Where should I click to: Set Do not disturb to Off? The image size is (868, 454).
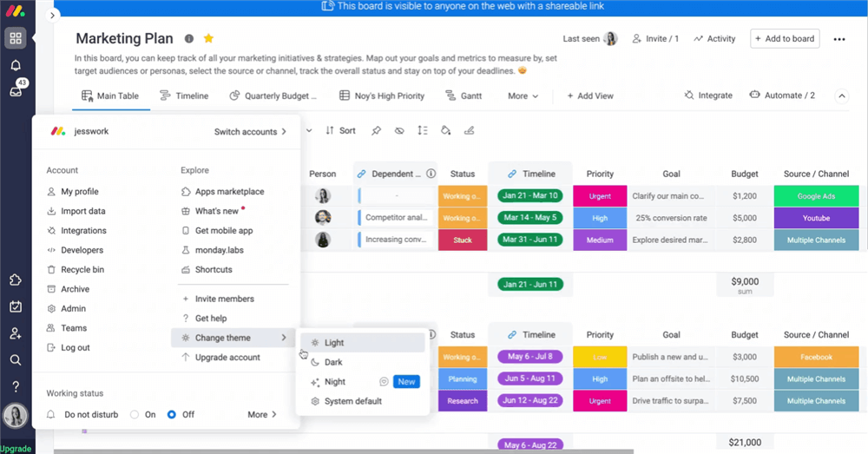pos(172,414)
